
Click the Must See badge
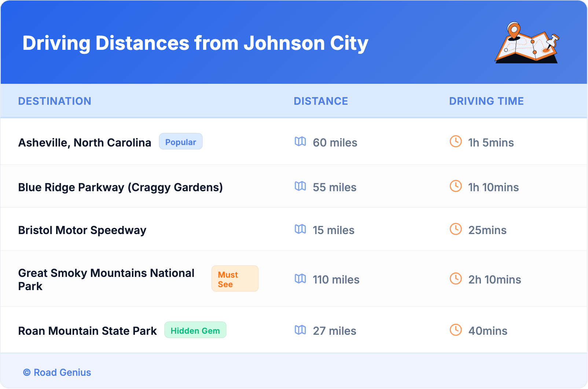click(x=235, y=279)
